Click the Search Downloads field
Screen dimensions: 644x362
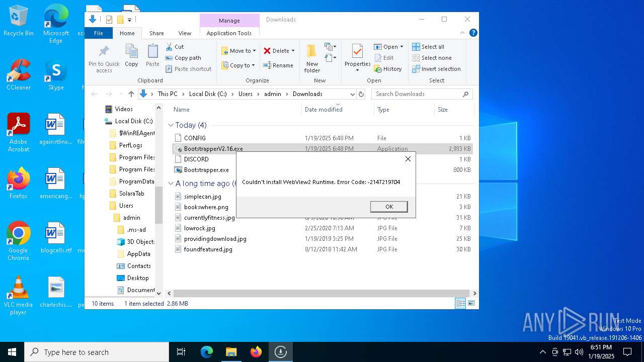[422, 94]
